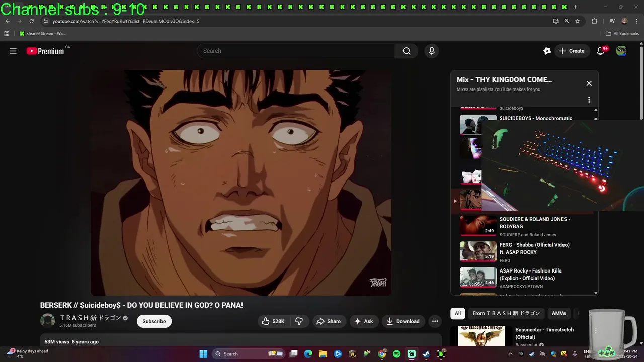Select the AMVs filter chip
Screen dimensions: 644x362
[558, 313]
